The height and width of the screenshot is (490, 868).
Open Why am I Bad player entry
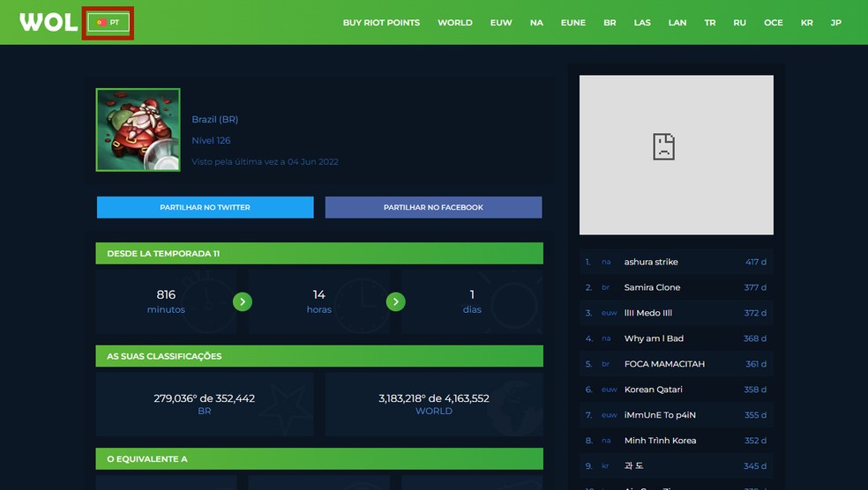[677, 338]
